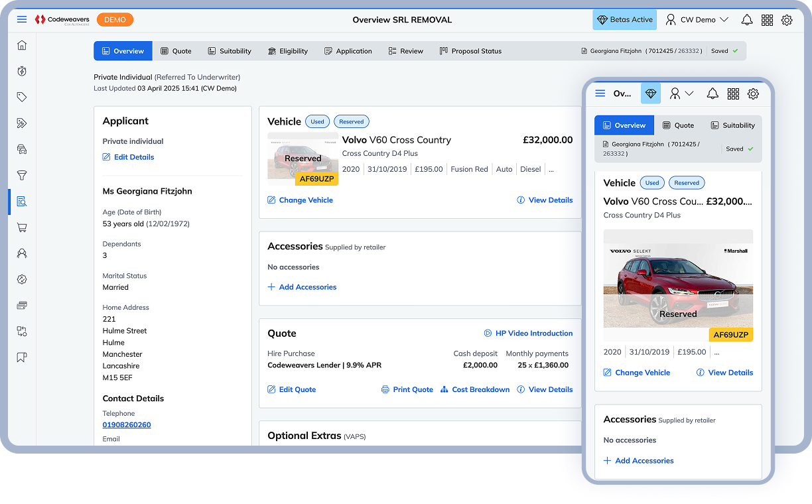Open the Cost Breakdown link
This screenshot has width=812, height=504.
pos(475,390)
